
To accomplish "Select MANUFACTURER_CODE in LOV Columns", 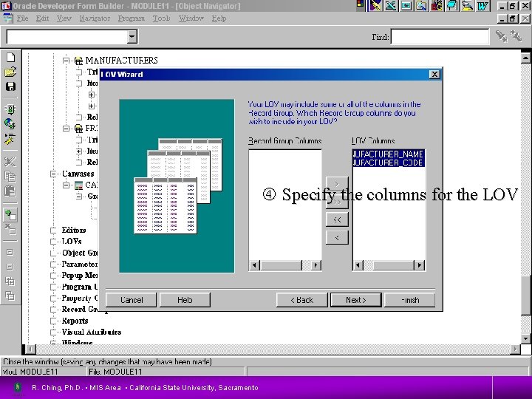I will [389, 163].
